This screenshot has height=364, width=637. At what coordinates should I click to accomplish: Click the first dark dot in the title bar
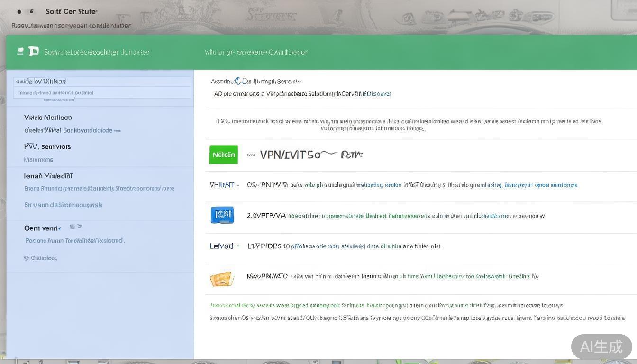[x=19, y=11]
